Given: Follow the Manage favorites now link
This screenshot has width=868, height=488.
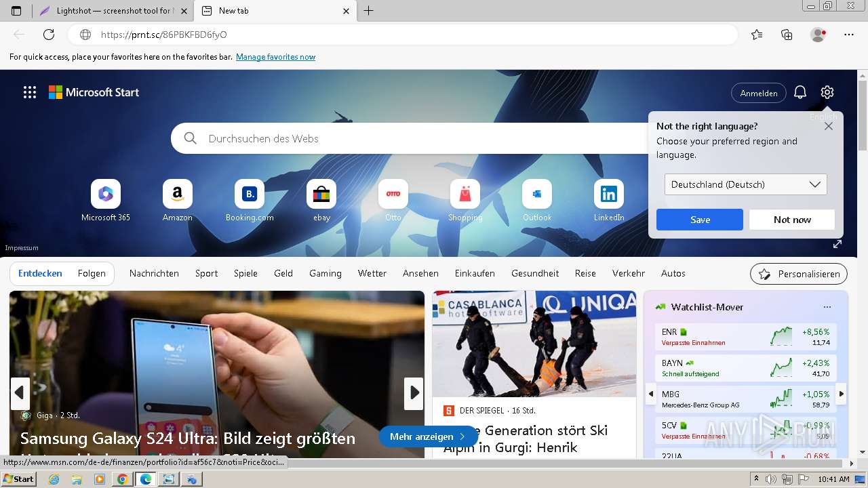Looking at the screenshot, I should tap(275, 57).
